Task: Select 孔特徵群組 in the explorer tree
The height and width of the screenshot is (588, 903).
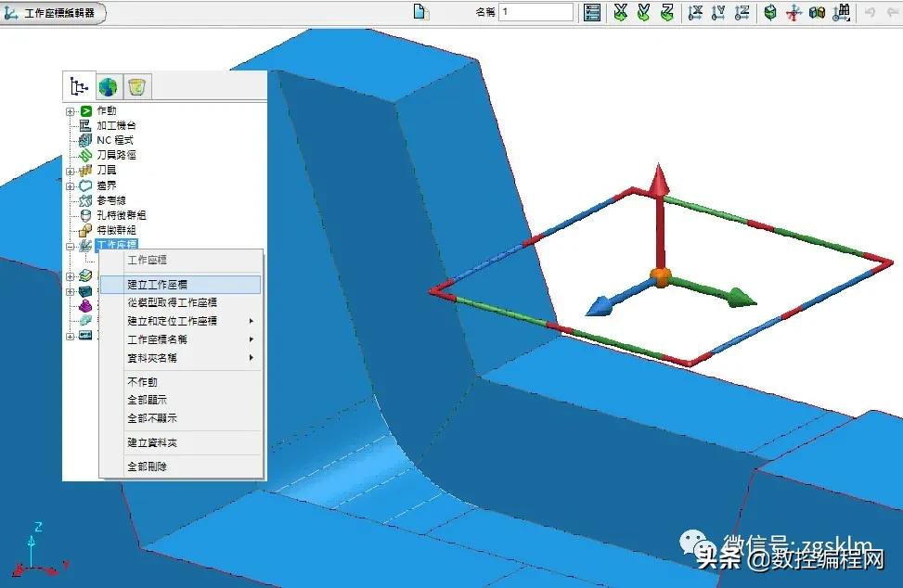Action: [122, 215]
